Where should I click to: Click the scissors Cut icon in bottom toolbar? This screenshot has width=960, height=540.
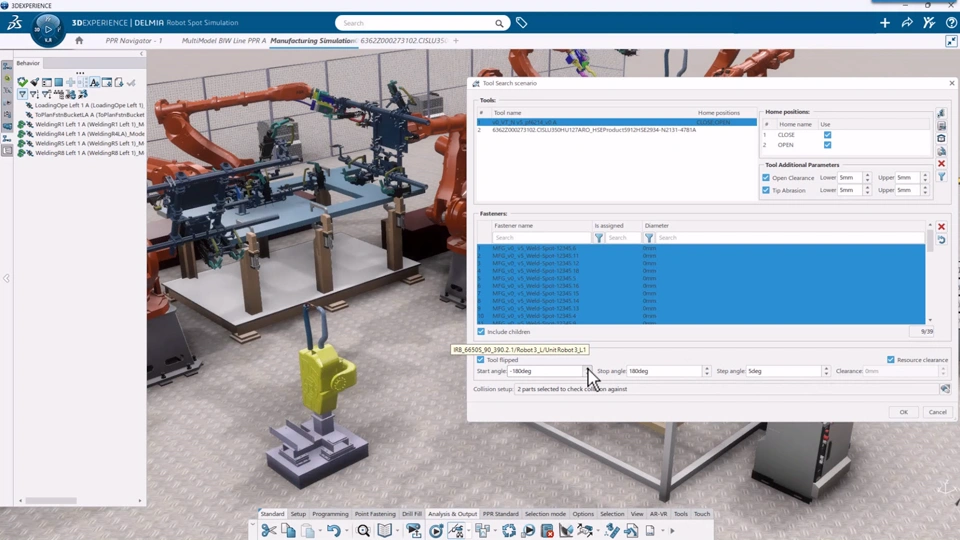(268, 530)
